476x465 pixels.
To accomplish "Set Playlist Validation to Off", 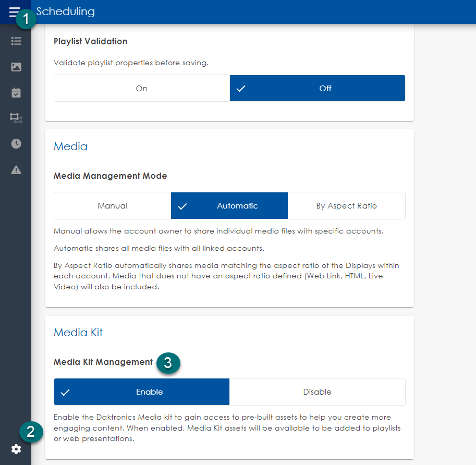I will (x=318, y=88).
